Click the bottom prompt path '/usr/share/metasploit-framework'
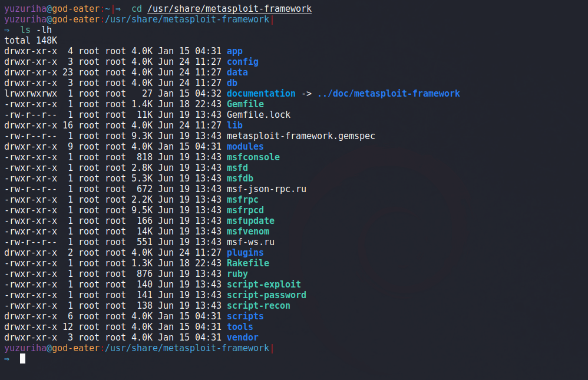This screenshot has height=380, width=588. pos(187,348)
